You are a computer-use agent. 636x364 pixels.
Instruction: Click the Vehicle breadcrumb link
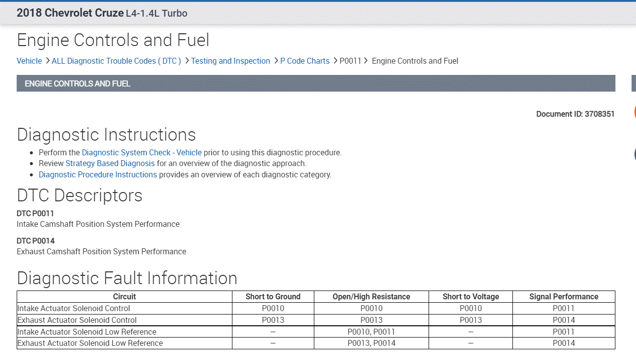coord(29,61)
